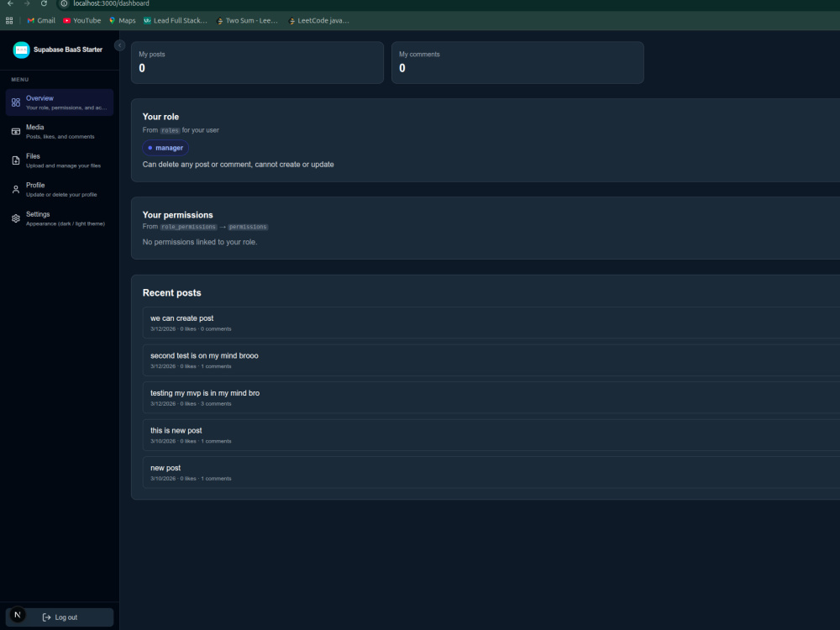Open the YouTube bookmark

[x=82, y=21]
